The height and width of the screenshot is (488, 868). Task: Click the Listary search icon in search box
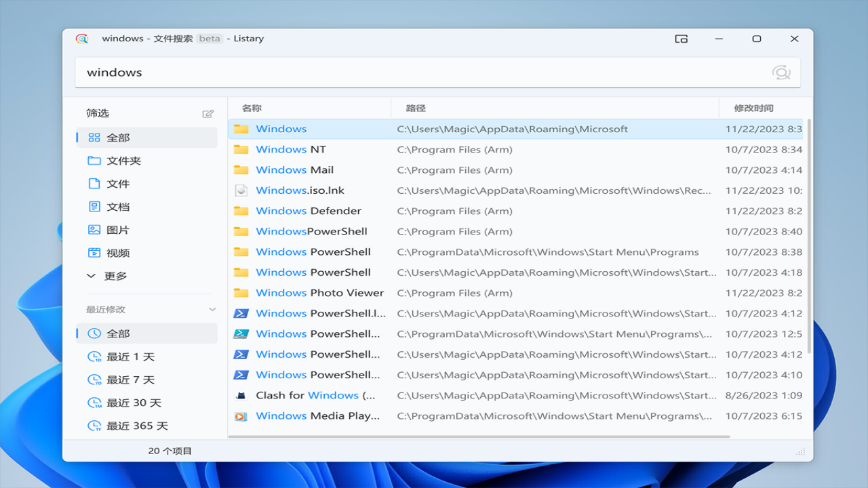pyautogui.click(x=781, y=73)
